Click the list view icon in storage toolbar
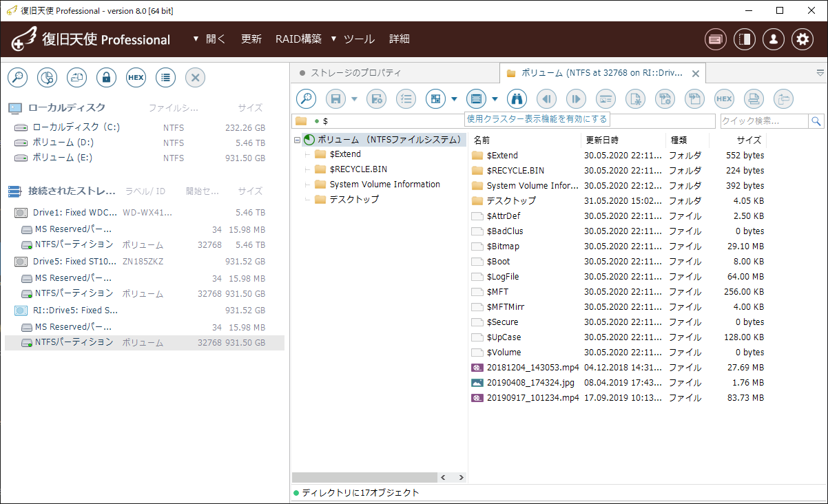The width and height of the screenshot is (828, 504). 165,78
